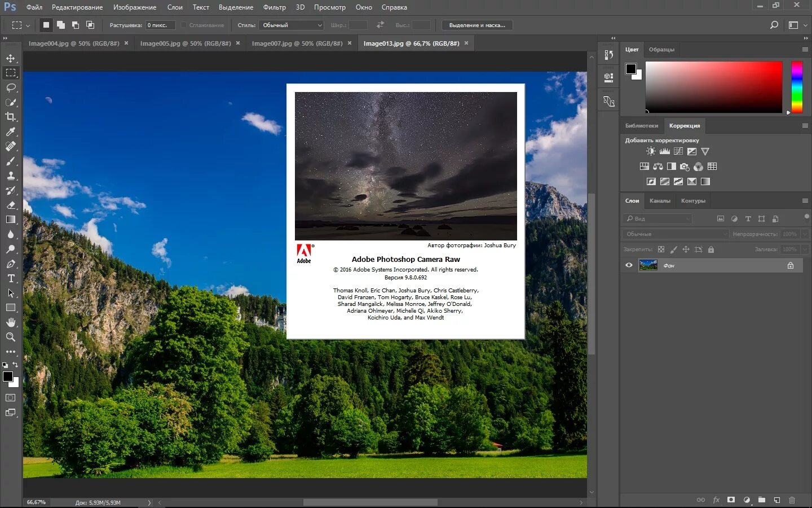Toggle lock transparent pixels
Viewport: 812px width, 508px height.
coord(661,249)
